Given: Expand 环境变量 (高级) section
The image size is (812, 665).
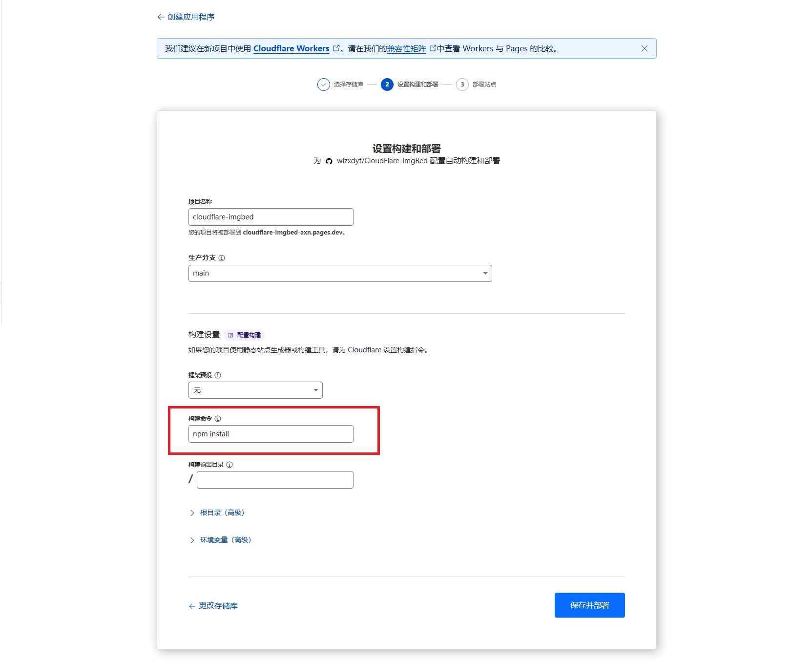Looking at the screenshot, I should pyautogui.click(x=220, y=540).
